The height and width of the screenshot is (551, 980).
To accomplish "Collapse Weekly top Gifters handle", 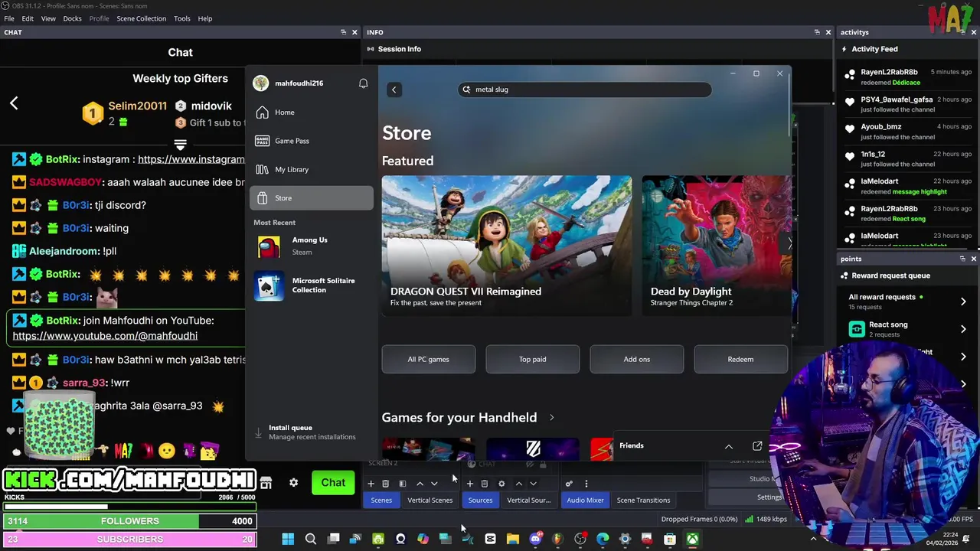I will [181, 144].
